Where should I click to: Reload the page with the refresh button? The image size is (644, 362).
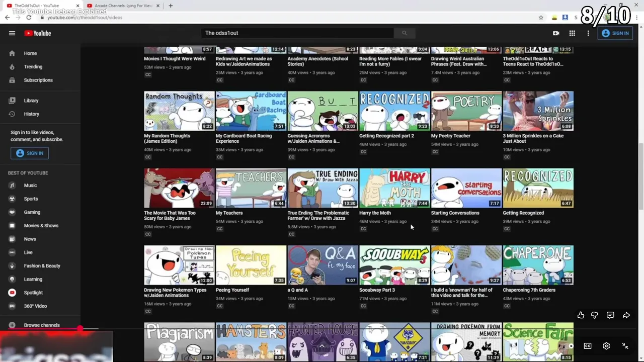pos(29,18)
